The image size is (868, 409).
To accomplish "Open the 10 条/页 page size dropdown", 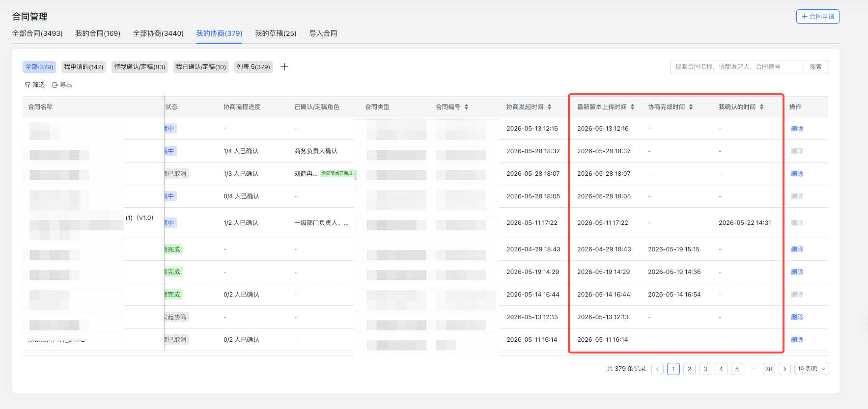I will point(812,369).
